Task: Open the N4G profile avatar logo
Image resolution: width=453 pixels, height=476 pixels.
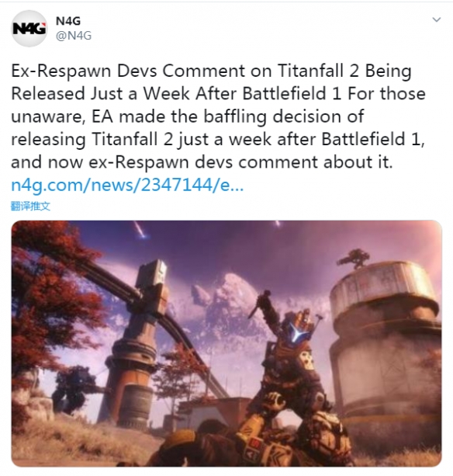Action: 29,29
